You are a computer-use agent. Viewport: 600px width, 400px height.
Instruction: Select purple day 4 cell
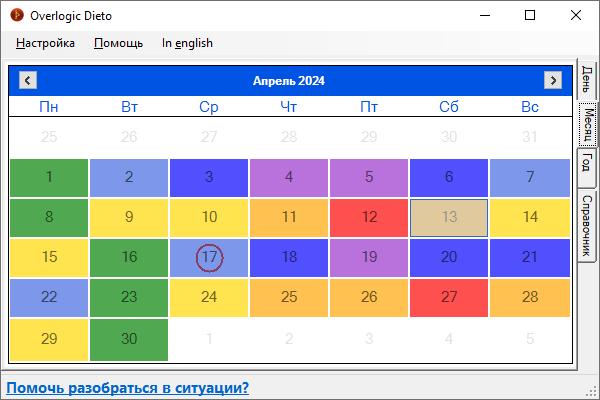pyautogui.click(x=289, y=178)
